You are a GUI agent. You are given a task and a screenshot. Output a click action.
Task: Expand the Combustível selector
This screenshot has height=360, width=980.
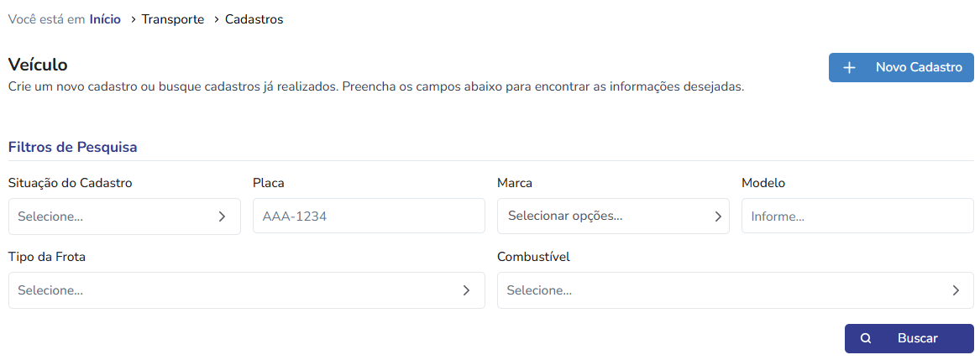pos(736,290)
